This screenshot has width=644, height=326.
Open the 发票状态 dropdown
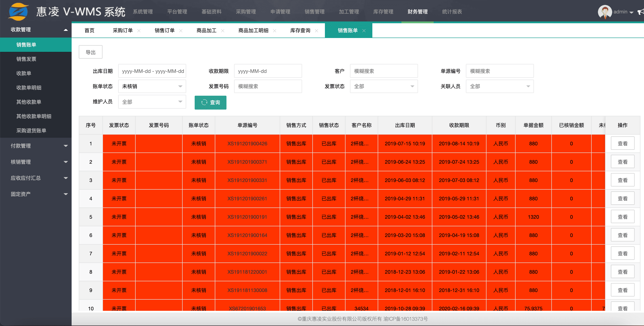[x=384, y=87]
